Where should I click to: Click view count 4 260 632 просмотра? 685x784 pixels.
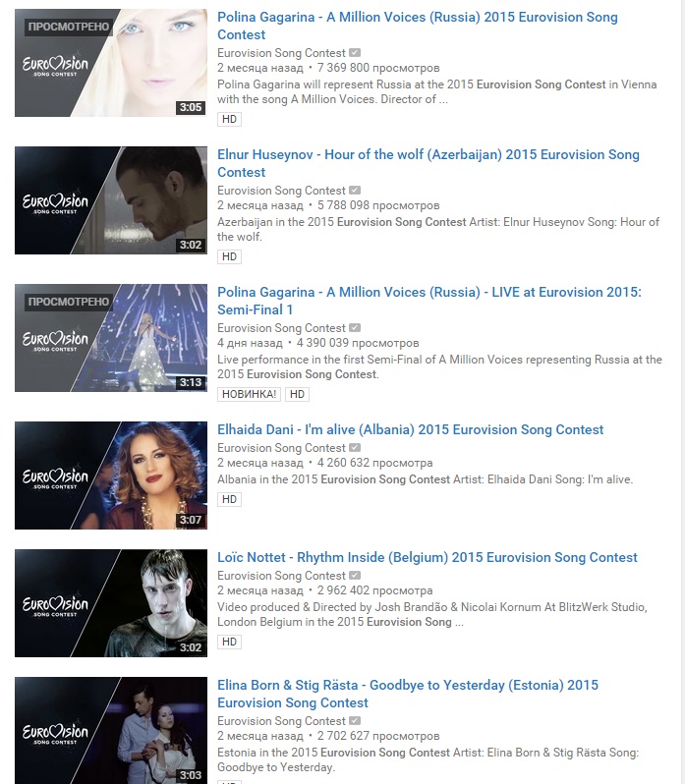tap(375, 463)
